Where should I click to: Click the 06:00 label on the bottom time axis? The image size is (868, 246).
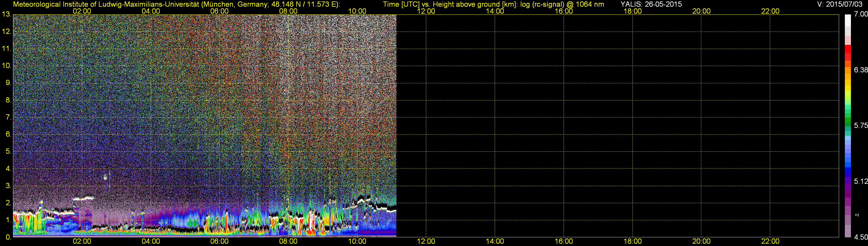coord(219,241)
